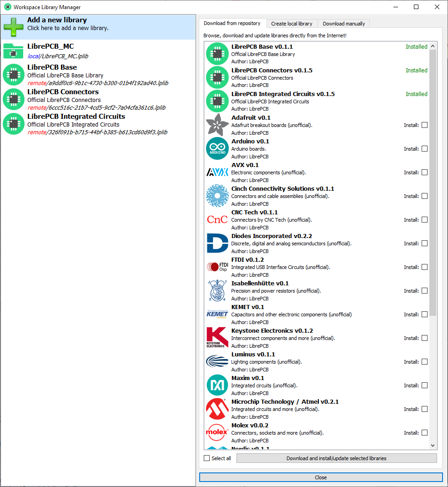Click the LibrePCB Base v0.1.1 repository icon
This screenshot has width=448, height=487.
217,54
